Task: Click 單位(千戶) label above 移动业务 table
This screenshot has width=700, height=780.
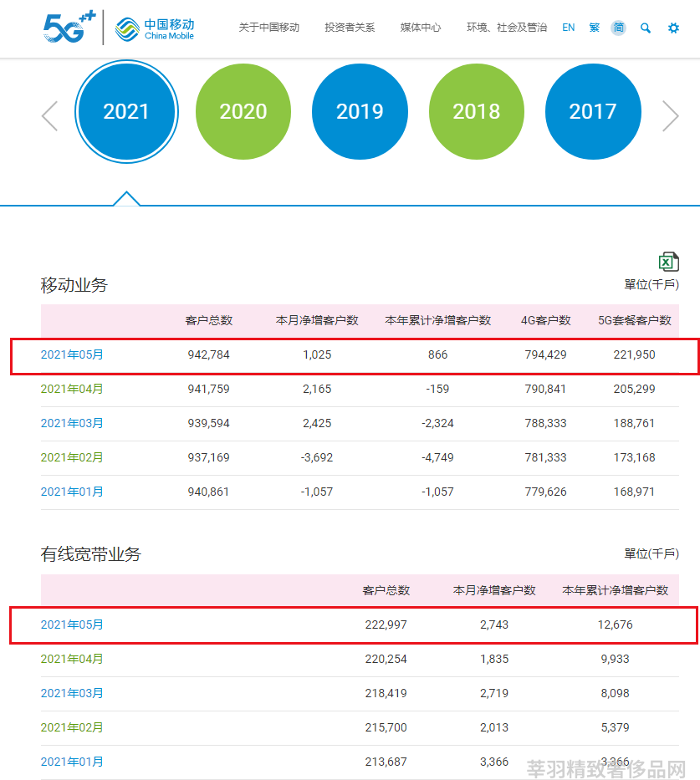Action: coord(651,284)
